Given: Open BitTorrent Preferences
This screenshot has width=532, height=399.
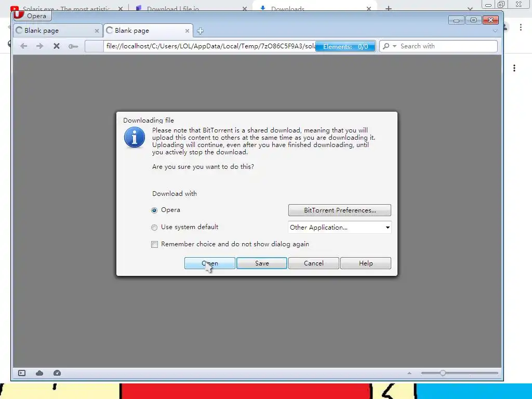Looking at the screenshot, I should tap(340, 210).
